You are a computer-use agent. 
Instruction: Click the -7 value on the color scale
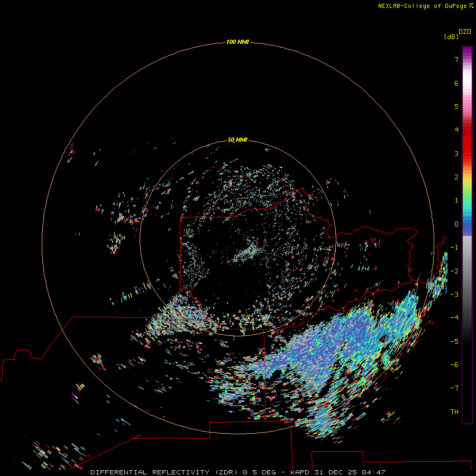click(x=454, y=388)
